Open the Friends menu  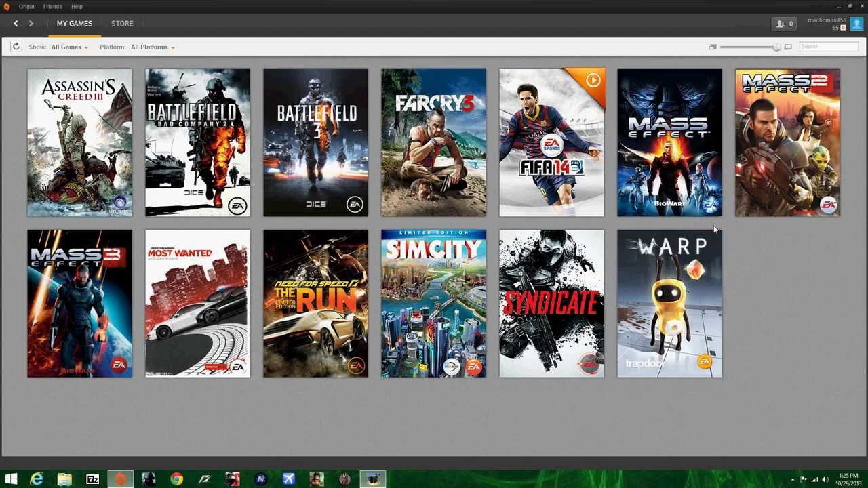52,7
